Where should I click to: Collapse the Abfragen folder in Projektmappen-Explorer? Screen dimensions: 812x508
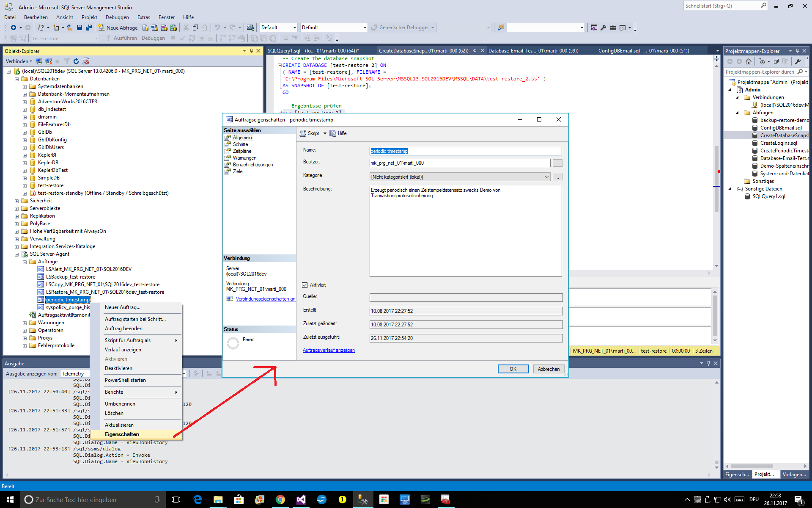tap(738, 113)
